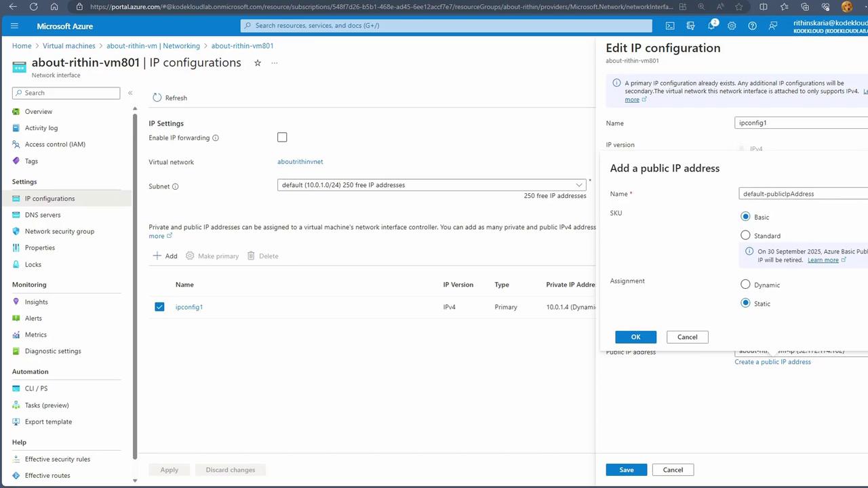The height and width of the screenshot is (488, 868).
Task: Favorite the about-rithin-vm801 resource with the star
Action: [x=258, y=63]
